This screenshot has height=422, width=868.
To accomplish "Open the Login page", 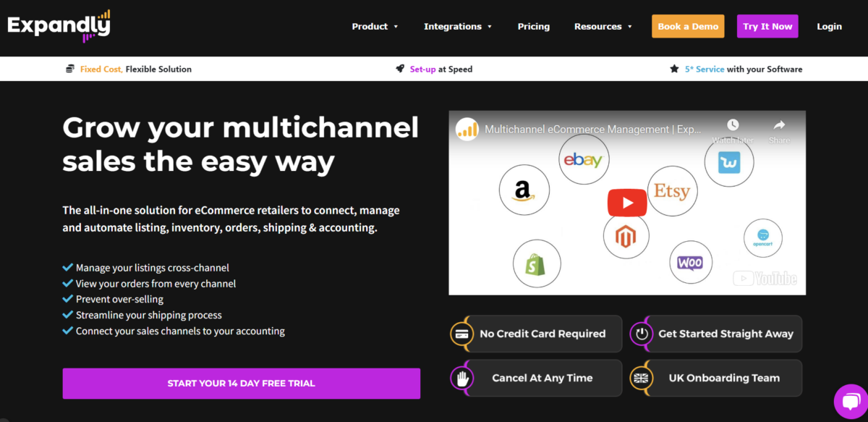I will coord(830,27).
